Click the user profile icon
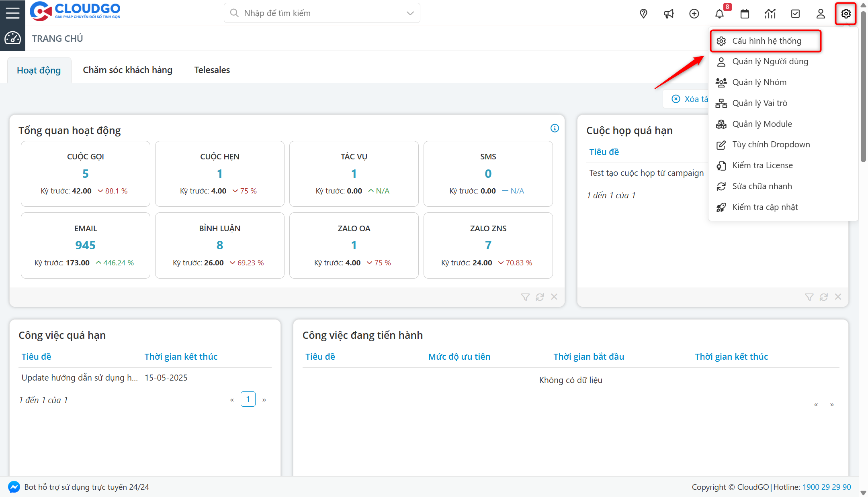This screenshot has height=497, width=868. 821,14
